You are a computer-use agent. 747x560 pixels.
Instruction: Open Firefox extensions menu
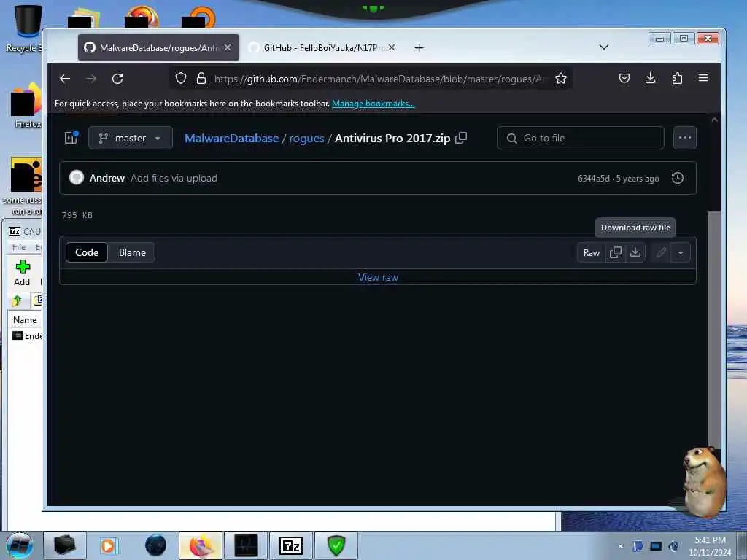[x=677, y=79]
